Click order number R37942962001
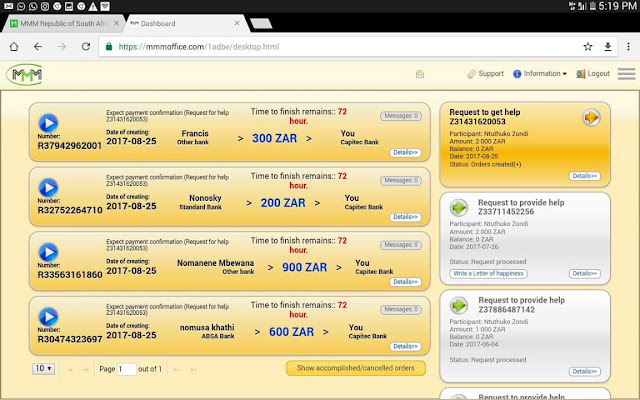The height and width of the screenshot is (400, 640). [x=69, y=146]
